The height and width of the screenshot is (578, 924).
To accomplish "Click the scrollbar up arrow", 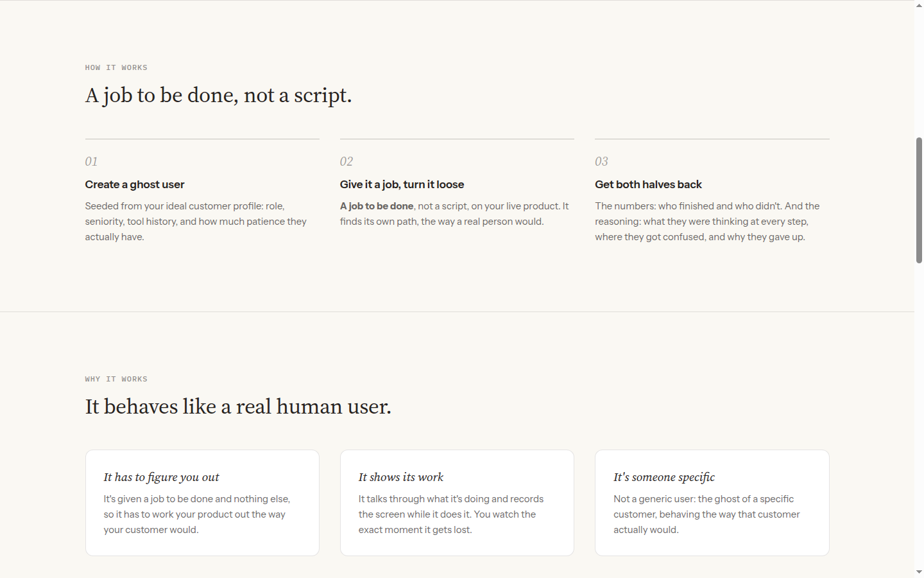I will pos(919,4).
